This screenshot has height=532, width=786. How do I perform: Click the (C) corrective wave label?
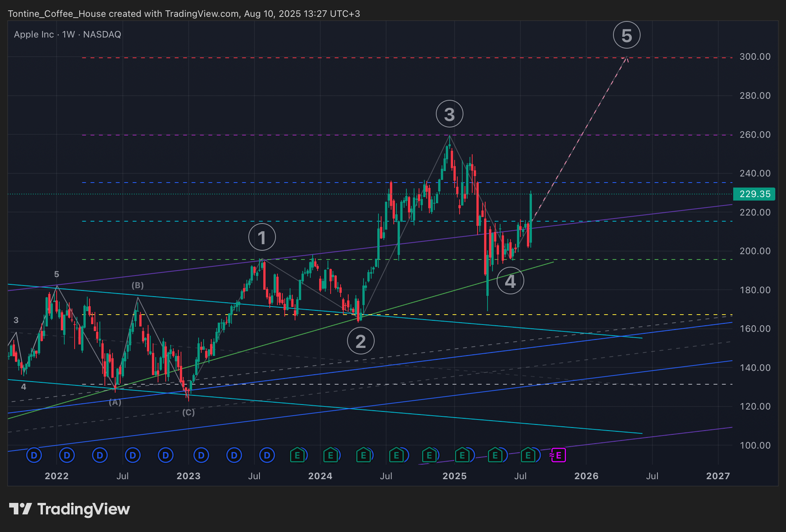point(188,413)
